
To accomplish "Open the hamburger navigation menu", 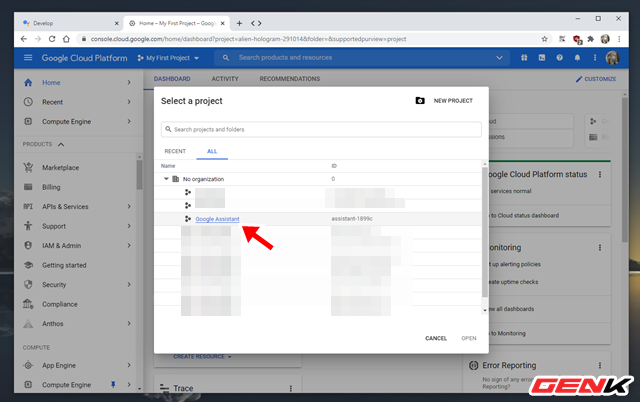I will point(28,58).
